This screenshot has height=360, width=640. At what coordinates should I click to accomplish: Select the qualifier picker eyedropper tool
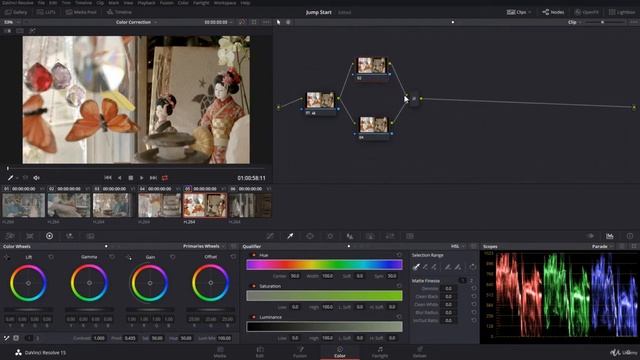[416, 267]
